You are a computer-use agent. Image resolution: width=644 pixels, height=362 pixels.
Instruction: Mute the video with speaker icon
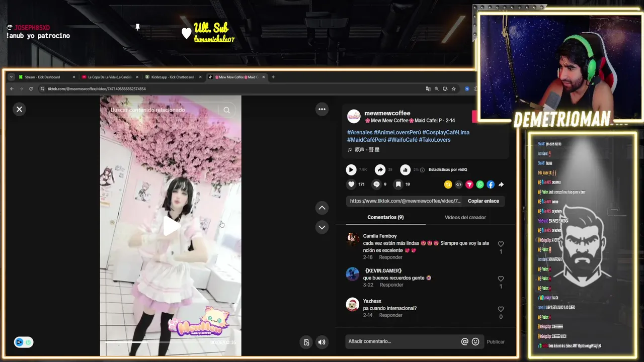pyautogui.click(x=322, y=342)
